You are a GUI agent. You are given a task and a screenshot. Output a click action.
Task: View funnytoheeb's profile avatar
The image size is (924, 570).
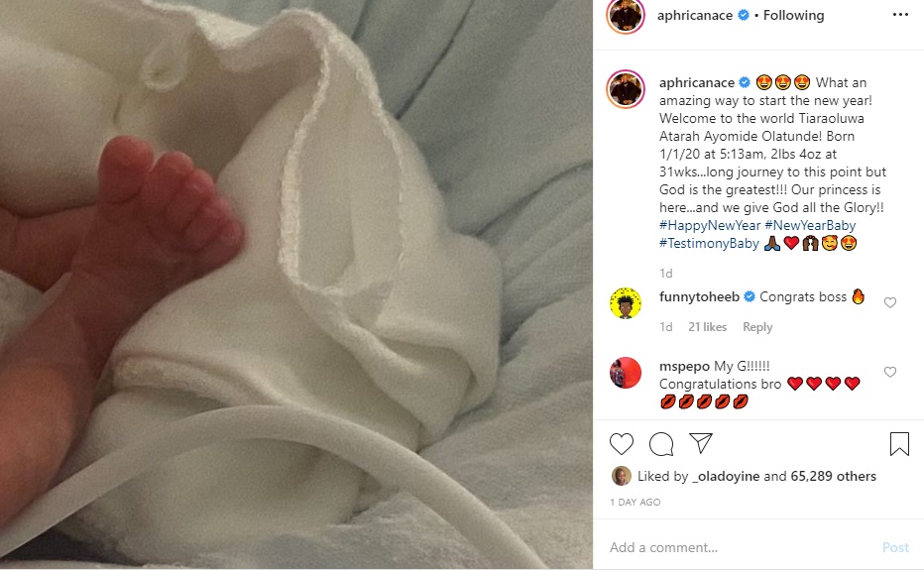coord(626,303)
